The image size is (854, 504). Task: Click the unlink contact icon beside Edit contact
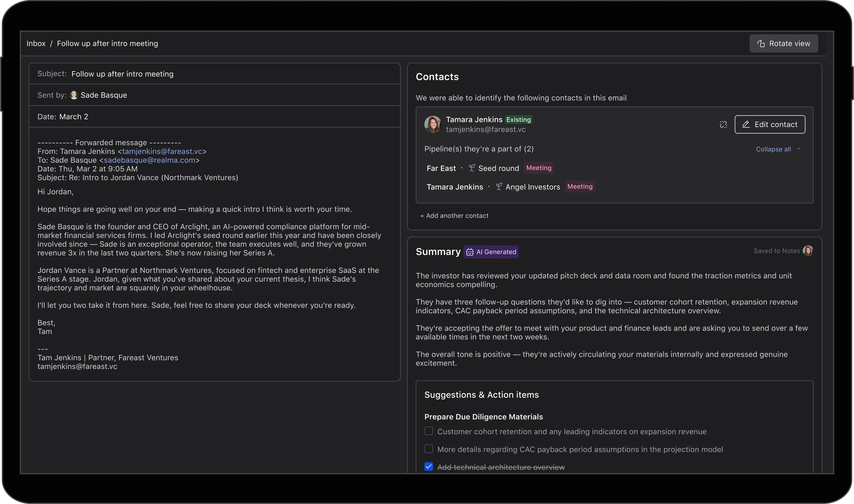(723, 124)
